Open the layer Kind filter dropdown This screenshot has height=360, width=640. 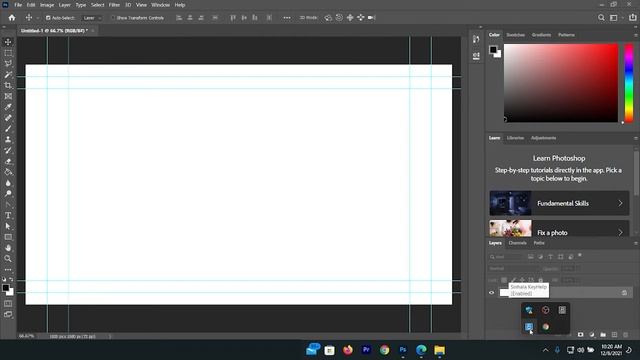[507, 257]
